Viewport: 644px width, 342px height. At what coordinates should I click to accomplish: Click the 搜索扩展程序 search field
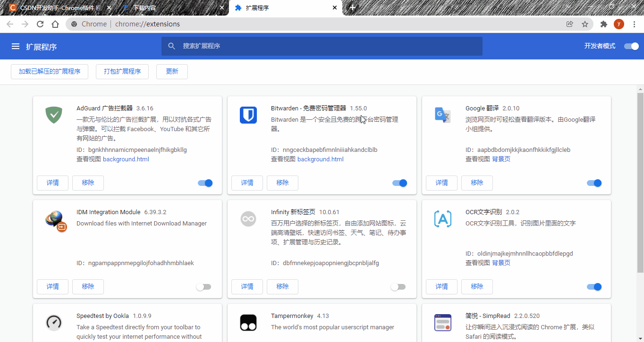pos(322,46)
